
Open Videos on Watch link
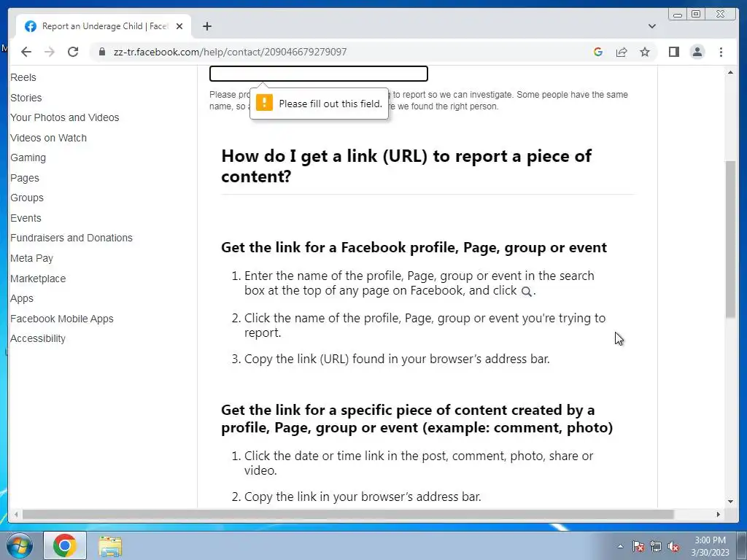point(49,138)
